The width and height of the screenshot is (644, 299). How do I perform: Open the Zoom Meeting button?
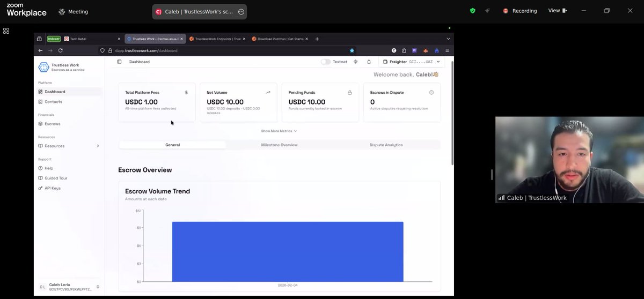click(x=74, y=11)
